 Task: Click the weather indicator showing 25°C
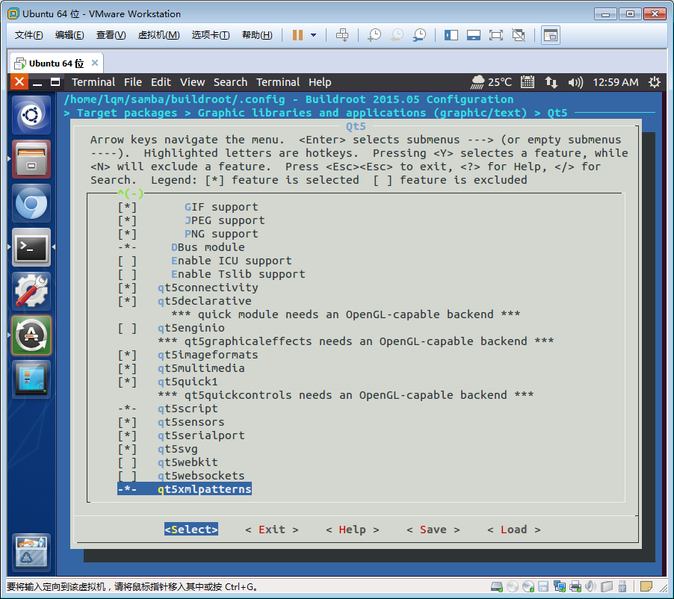491,82
